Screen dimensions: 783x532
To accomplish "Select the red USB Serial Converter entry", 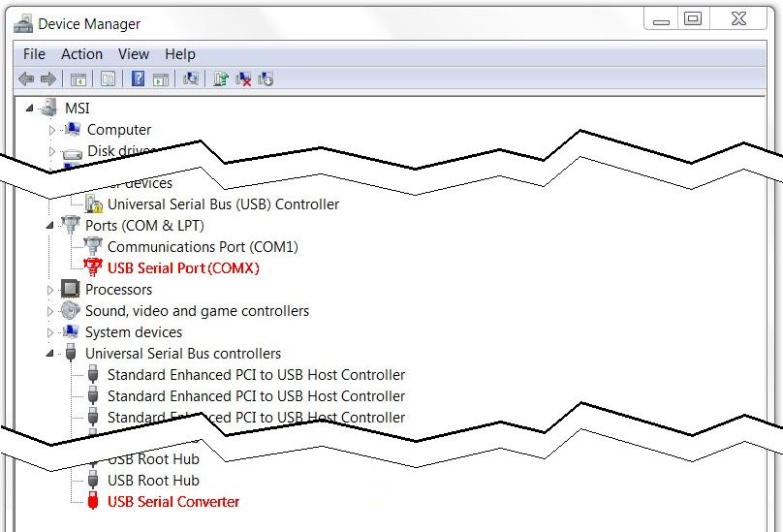I will (x=172, y=502).
